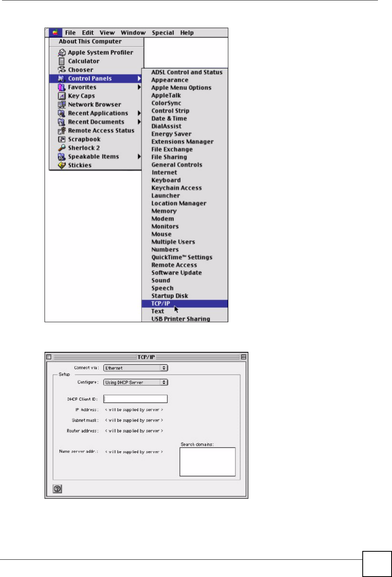Click the Scrapbook icon
Image resolution: width=392 pixels, height=577 pixels.
coord(61,139)
